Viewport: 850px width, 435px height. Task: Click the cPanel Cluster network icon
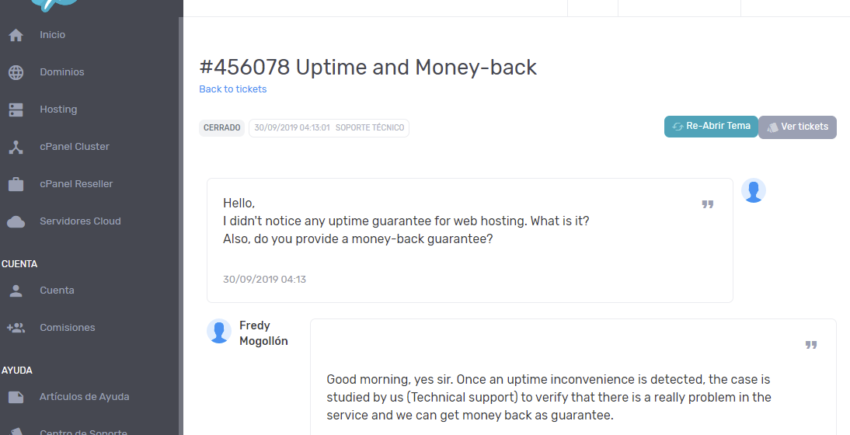point(16,147)
